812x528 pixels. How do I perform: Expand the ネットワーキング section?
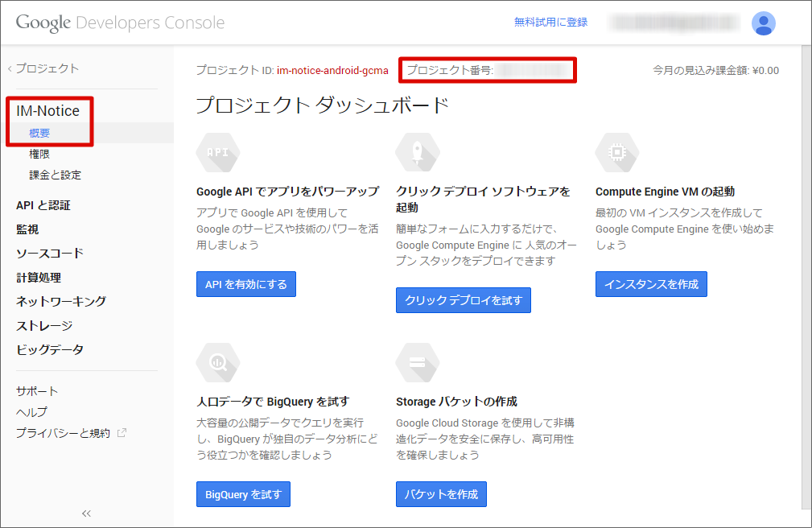61,302
